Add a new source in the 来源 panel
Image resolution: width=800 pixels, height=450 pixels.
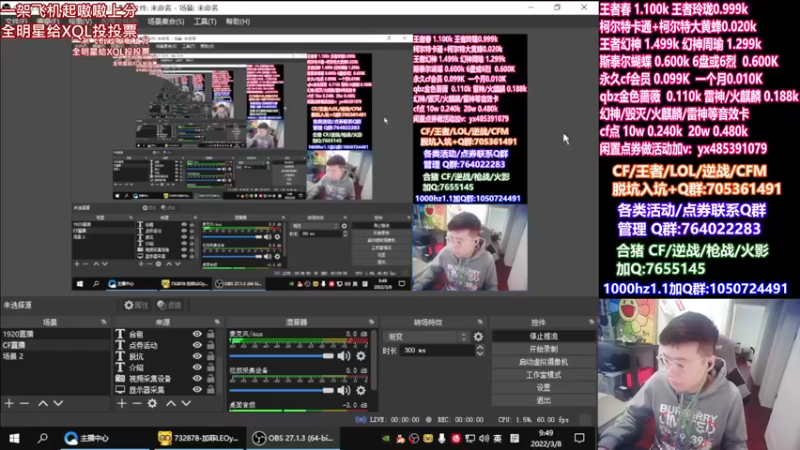121,403
